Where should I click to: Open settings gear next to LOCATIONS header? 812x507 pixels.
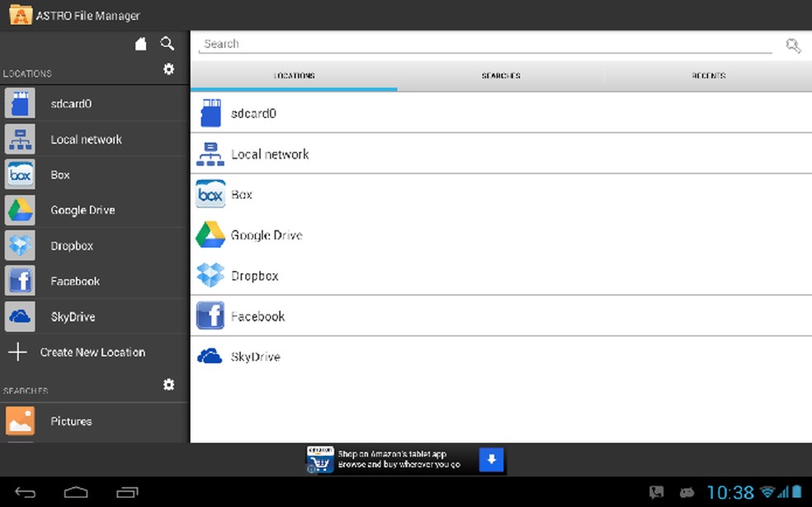pyautogui.click(x=168, y=69)
